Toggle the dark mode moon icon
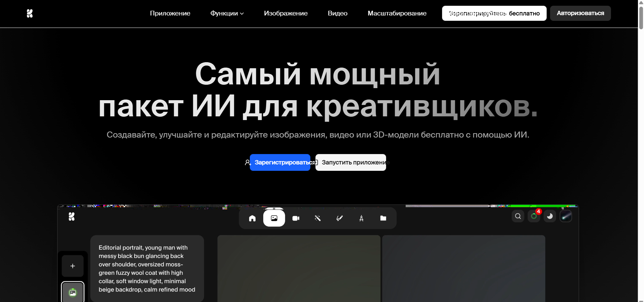Image resolution: width=644 pixels, height=302 pixels. tap(550, 216)
